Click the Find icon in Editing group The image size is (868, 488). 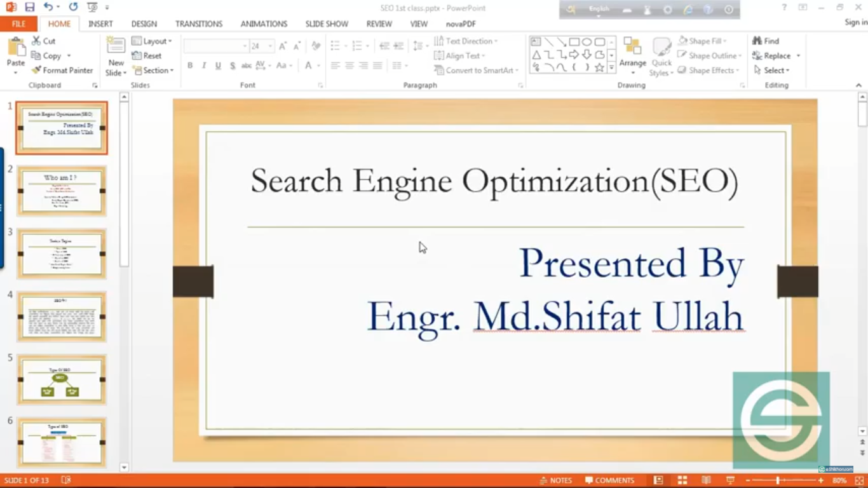(766, 41)
